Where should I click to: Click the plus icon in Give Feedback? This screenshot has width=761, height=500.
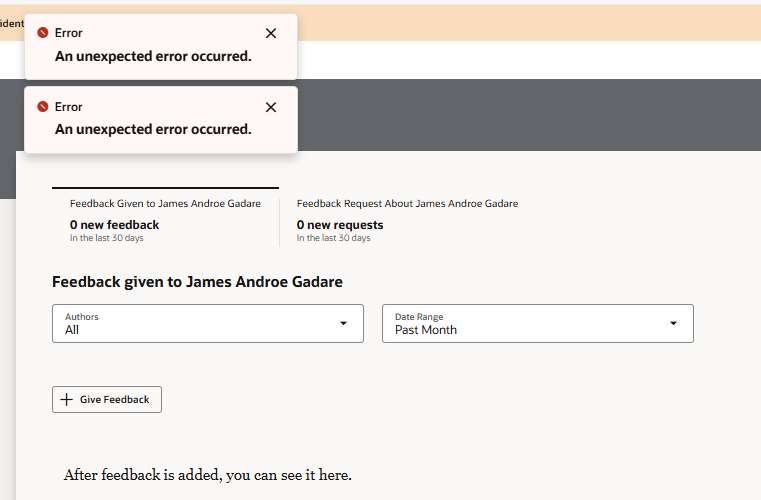(x=66, y=400)
